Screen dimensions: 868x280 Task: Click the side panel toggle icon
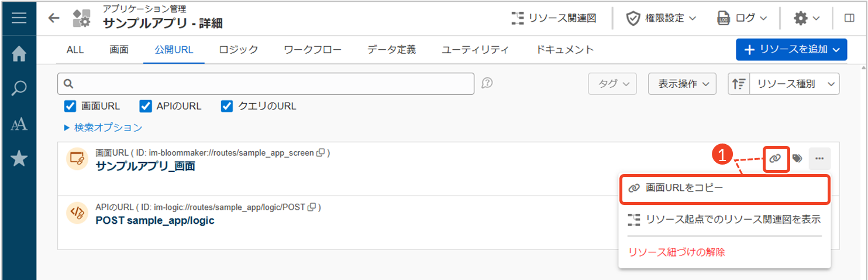[x=849, y=18]
